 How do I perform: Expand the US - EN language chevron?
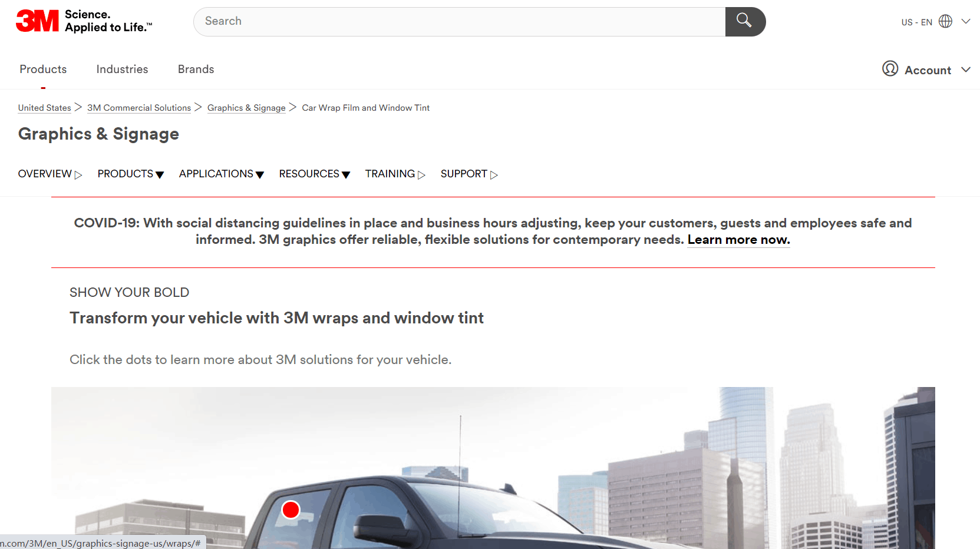(966, 21)
